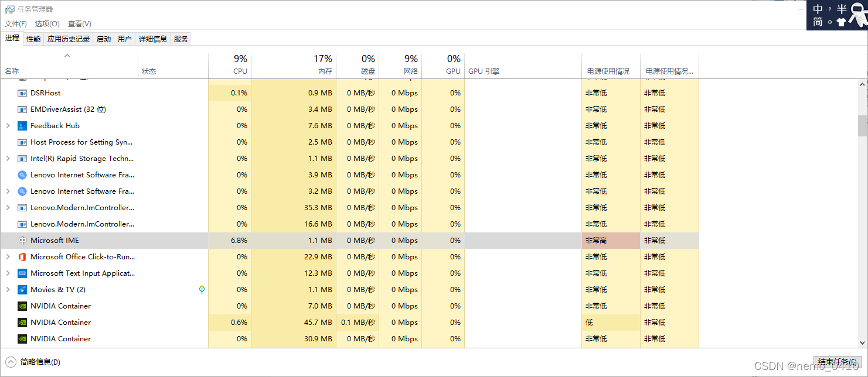Expand the Microsoft Office Click-to-Run group
This screenshot has width=868, height=377.
(x=8, y=257)
